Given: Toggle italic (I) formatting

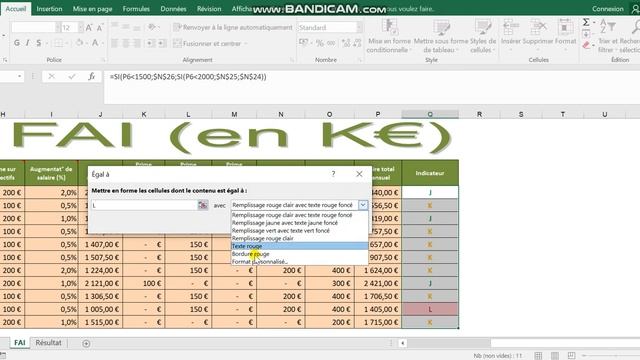Looking at the screenshot, I should click(27, 43).
